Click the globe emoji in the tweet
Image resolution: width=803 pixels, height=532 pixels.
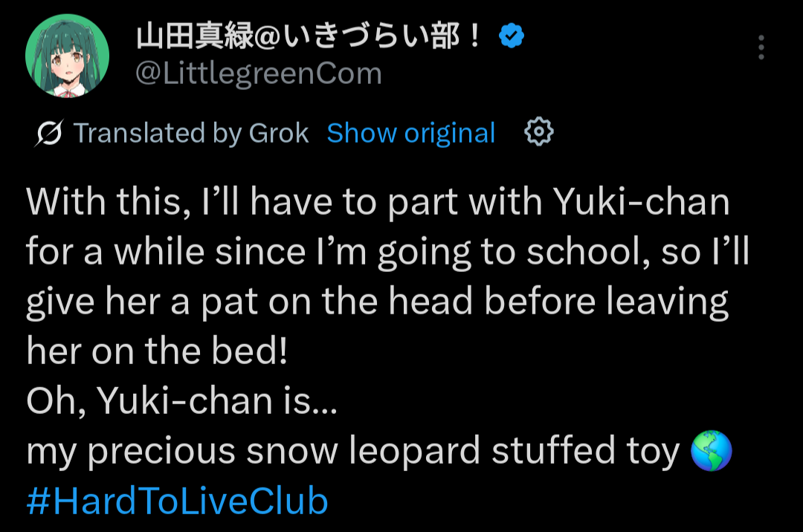point(711,452)
